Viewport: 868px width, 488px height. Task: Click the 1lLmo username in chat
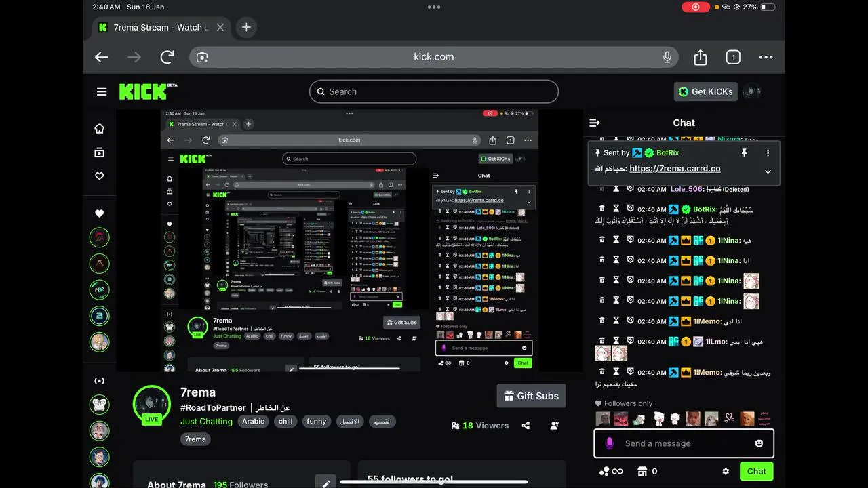point(716,342)
